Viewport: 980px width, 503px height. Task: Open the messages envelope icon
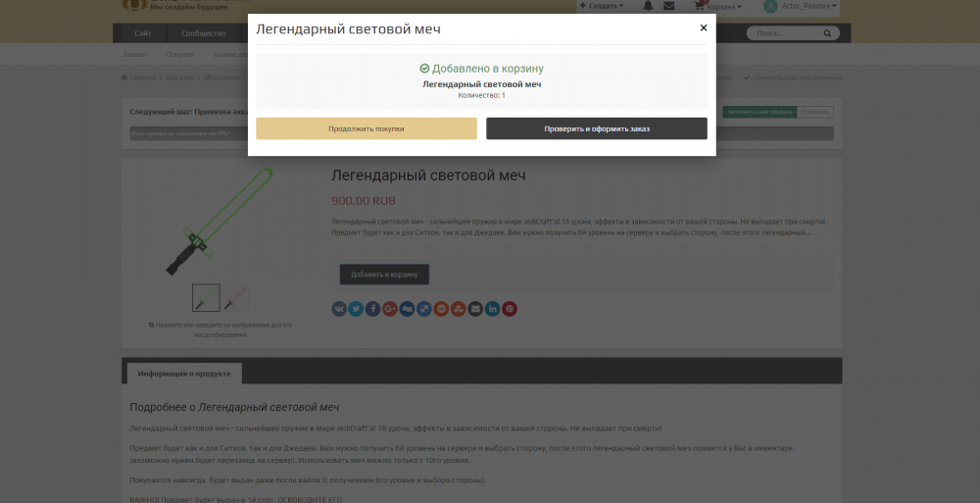(668, 6)
